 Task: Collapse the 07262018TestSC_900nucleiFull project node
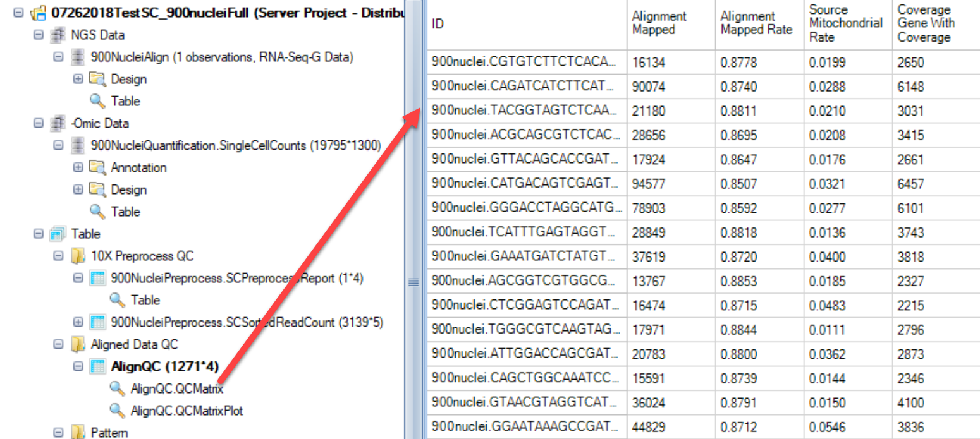[x=18, y=13]
